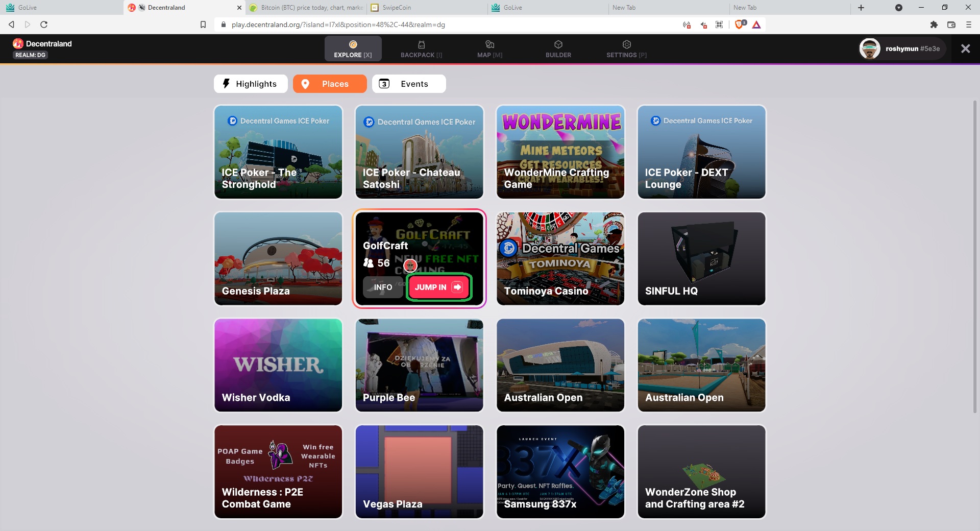
Task: Switch to the first GoLive tab
Action: [61, 8]
